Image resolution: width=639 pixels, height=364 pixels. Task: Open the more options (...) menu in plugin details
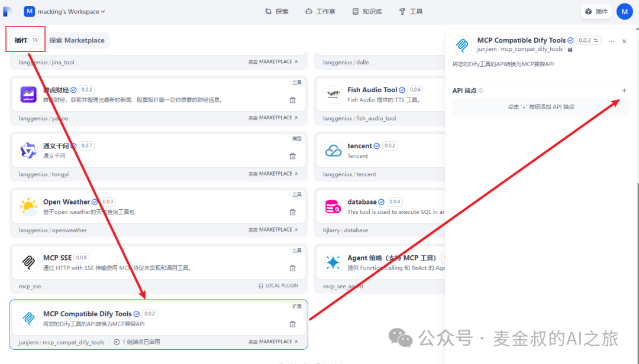point(611,40)
